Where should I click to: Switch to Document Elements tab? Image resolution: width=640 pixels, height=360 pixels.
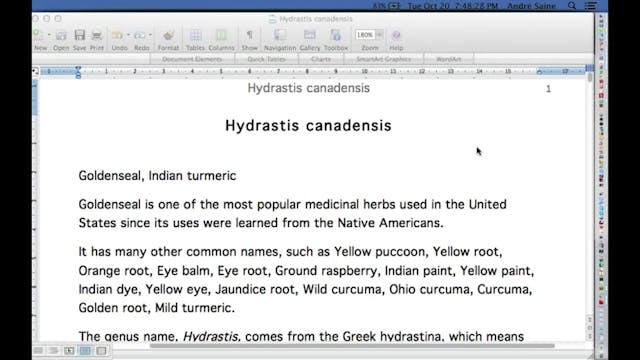[192, 59]
